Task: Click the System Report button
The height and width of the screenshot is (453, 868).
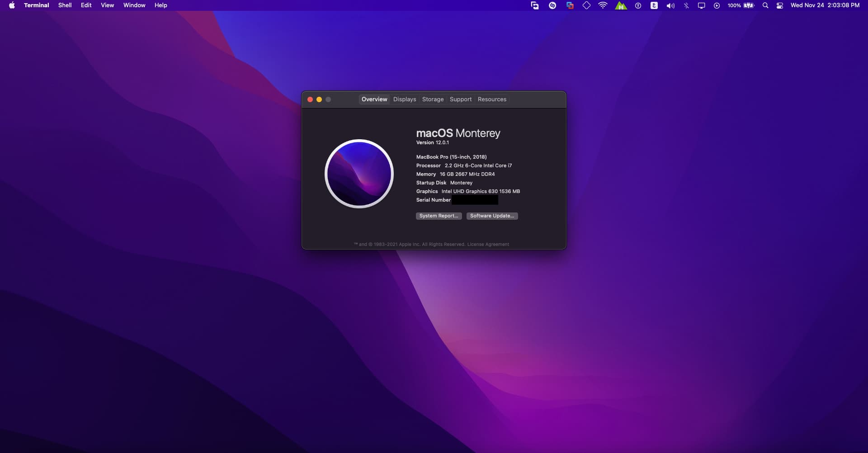Action: coord(439,216)
